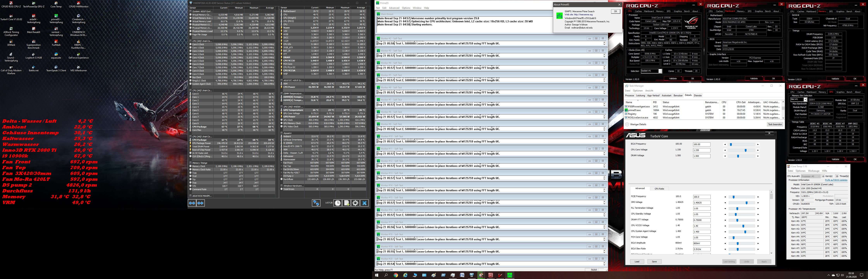Click Weniger Details in Task-Manager
Viewport: 868px width, 279px height.
coord(635,124)
